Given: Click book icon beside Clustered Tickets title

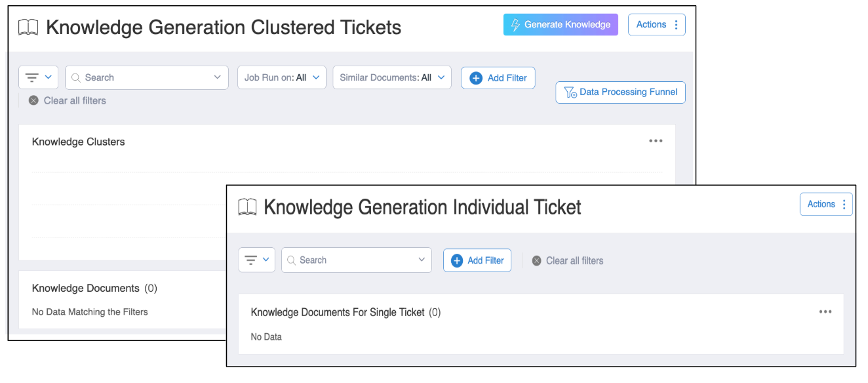Looking at the screenshot, I should tap(28, 28).
